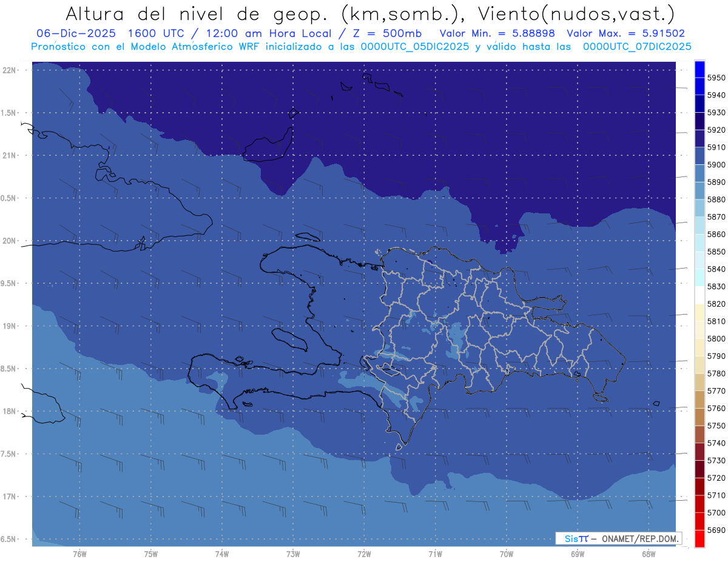The height and width of the screenshot is (562, 728).
Task: Click the '9.5N' latitude label
Action: (9, 283)
